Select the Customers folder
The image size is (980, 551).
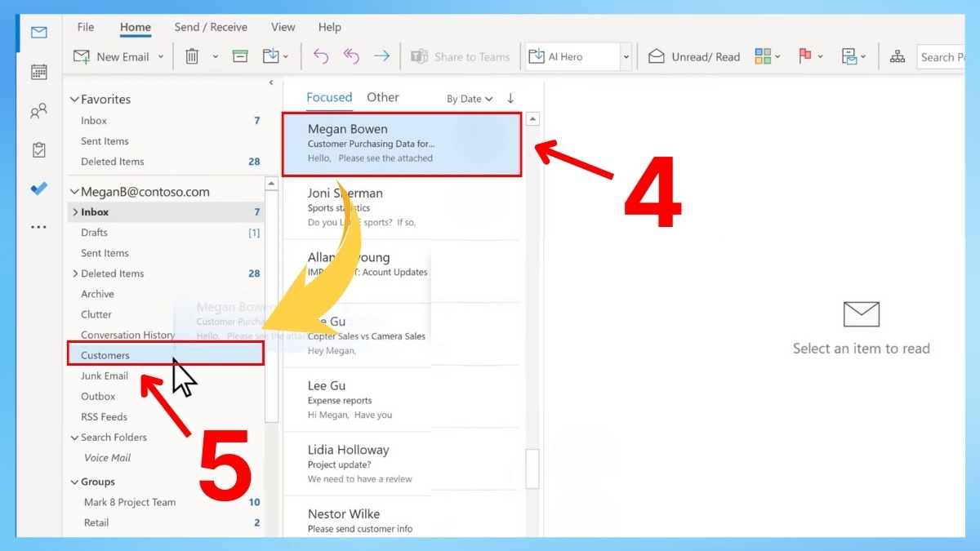pos(166,355)
